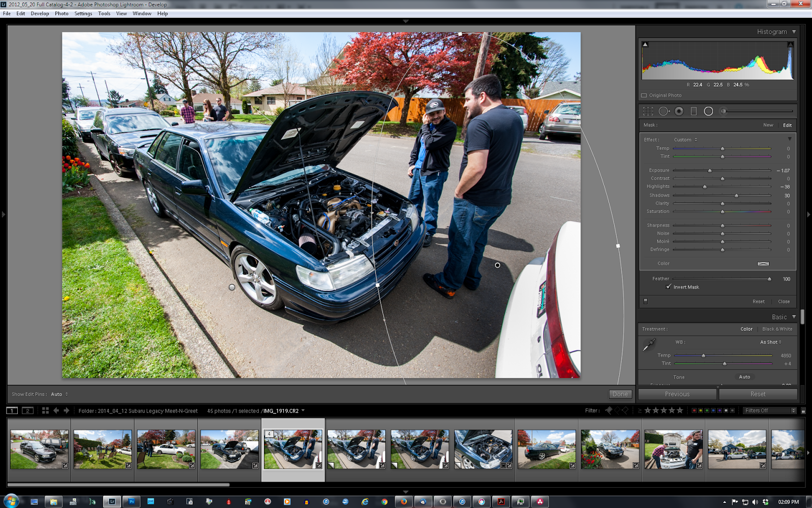Open the Show Edit Pins Auto dropdown

(x=59, y=394)
